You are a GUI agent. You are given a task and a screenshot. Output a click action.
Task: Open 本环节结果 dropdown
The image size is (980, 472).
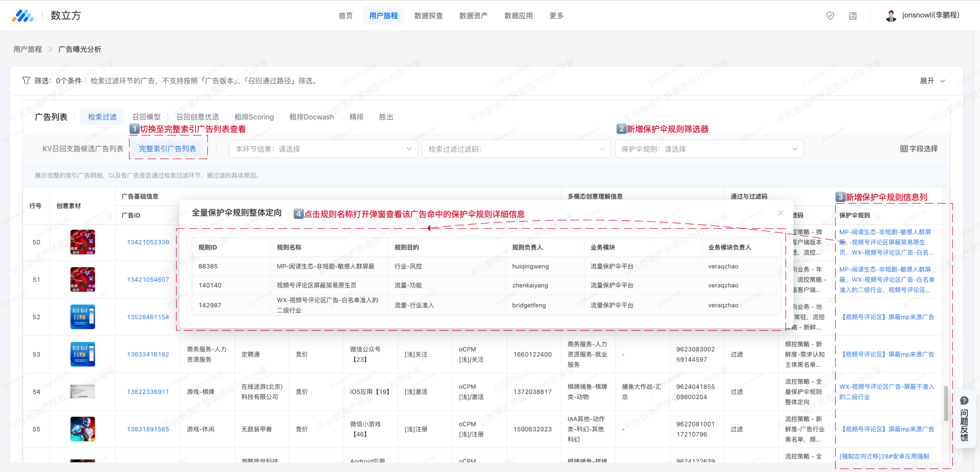tap(323, 149)
